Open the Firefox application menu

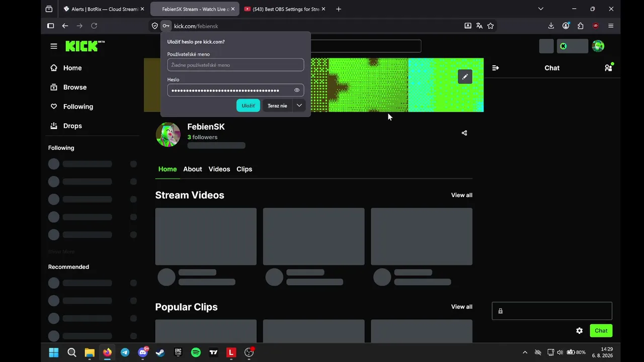611,26
